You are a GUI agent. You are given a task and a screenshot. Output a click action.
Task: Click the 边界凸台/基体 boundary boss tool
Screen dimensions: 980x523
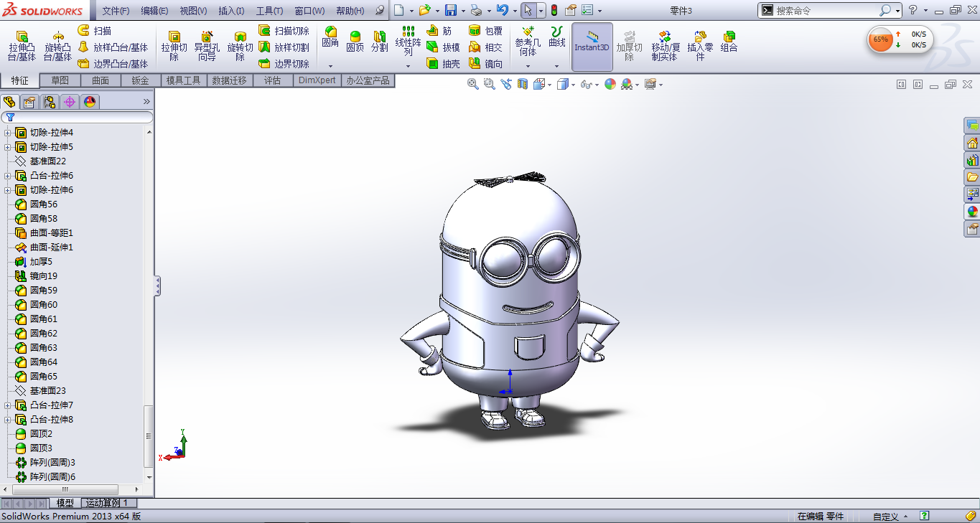click(x=113, y=64)
